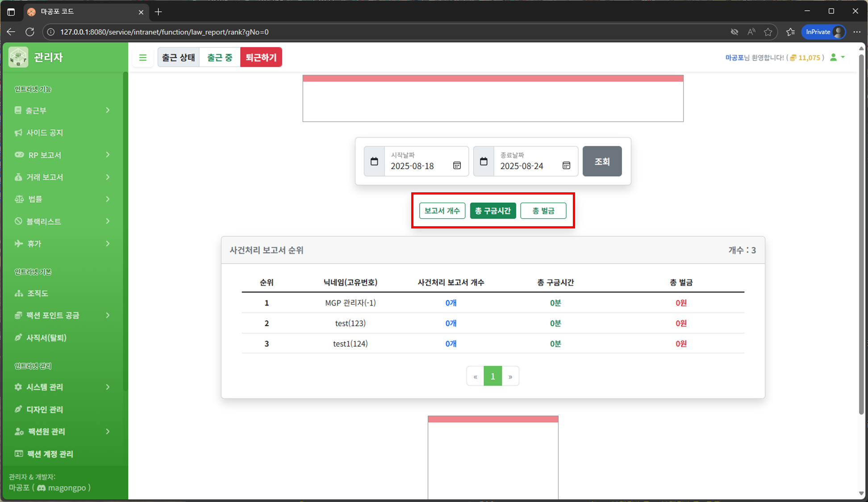This screenshot has height=502, width=868.
Task: Click the Read aloud icon in address bar
Action: click(751, 32)
